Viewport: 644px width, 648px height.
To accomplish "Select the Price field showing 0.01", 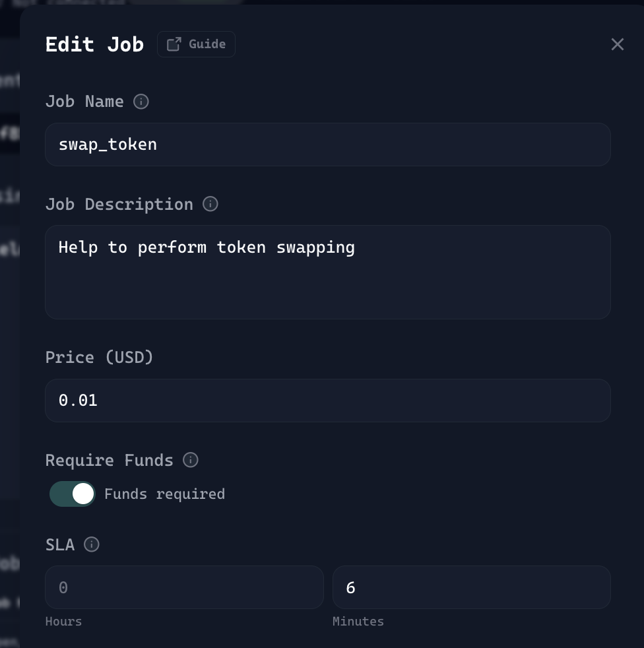I will 327,401.
